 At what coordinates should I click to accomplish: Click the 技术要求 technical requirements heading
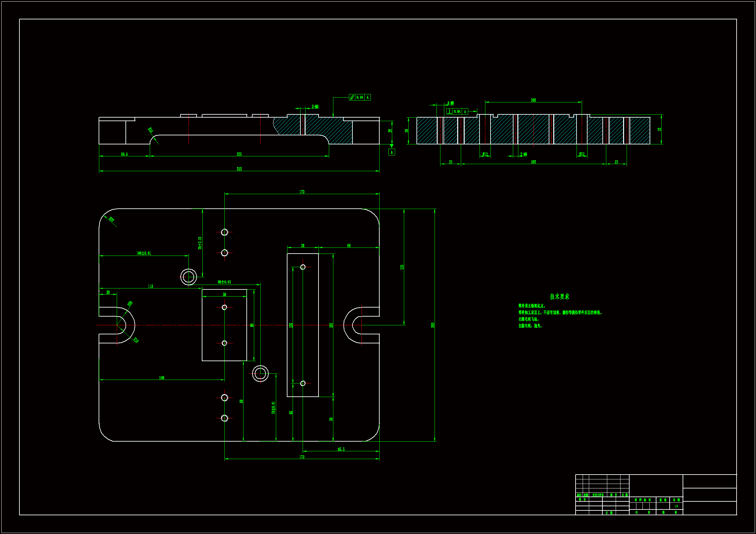[559, 297]
